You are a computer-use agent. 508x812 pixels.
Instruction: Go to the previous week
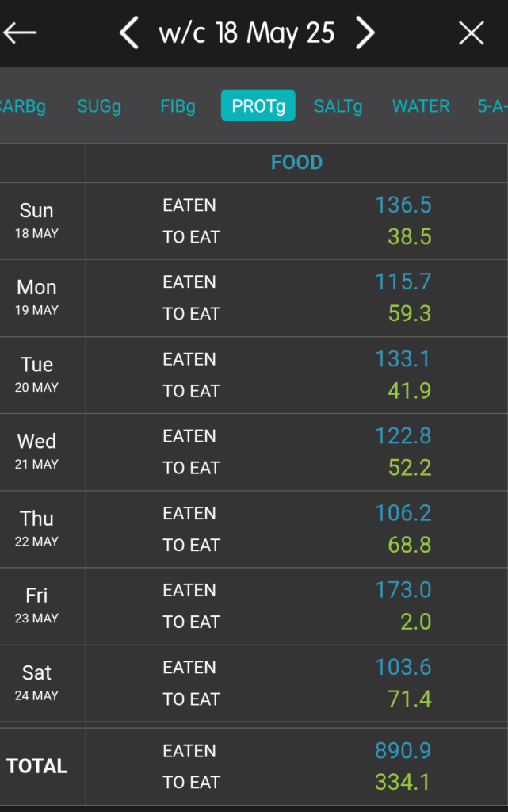pyautogui.click(x=129, y=33)
